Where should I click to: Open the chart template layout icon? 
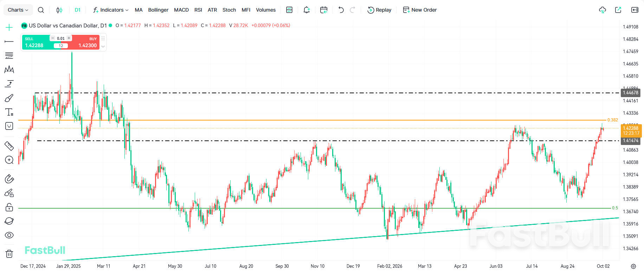pos(289,10)
